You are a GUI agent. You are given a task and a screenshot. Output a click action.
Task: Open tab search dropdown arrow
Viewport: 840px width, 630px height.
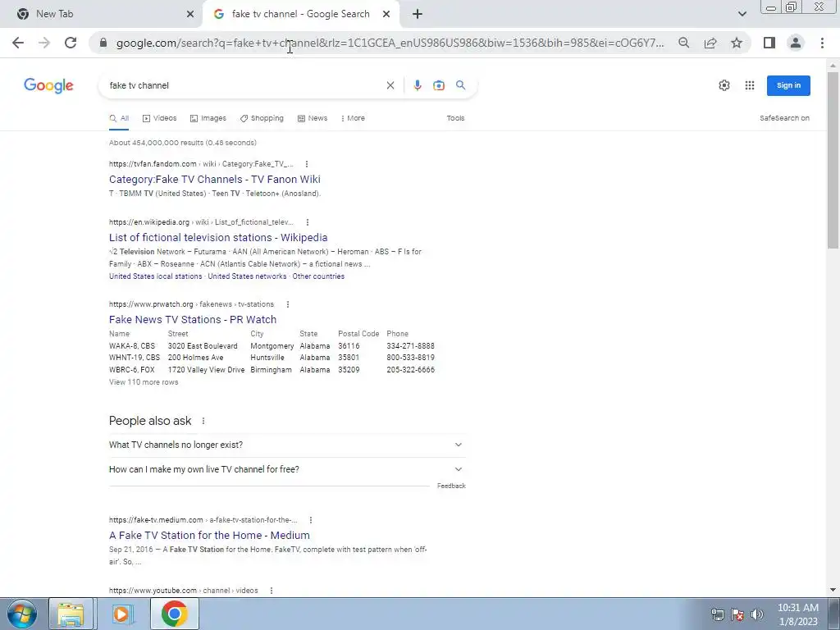742,14
